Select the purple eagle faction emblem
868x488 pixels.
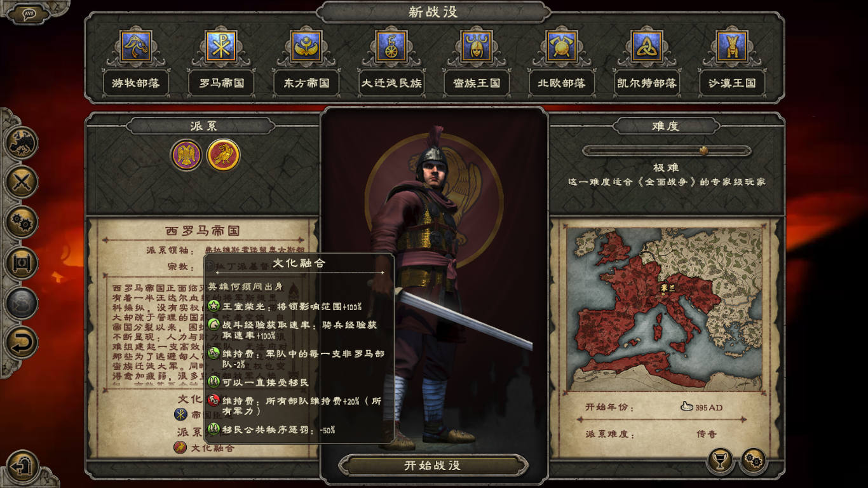click(x=186, y=155)
